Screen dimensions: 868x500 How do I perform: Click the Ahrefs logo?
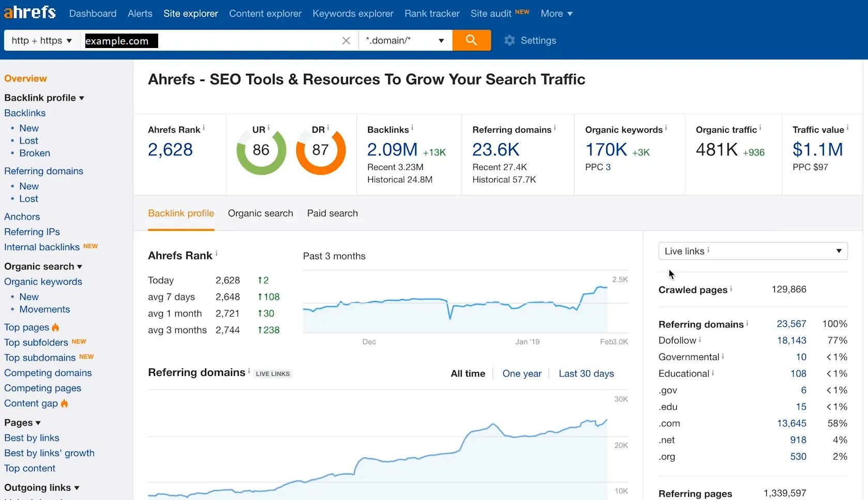click(x=30, y=12)
